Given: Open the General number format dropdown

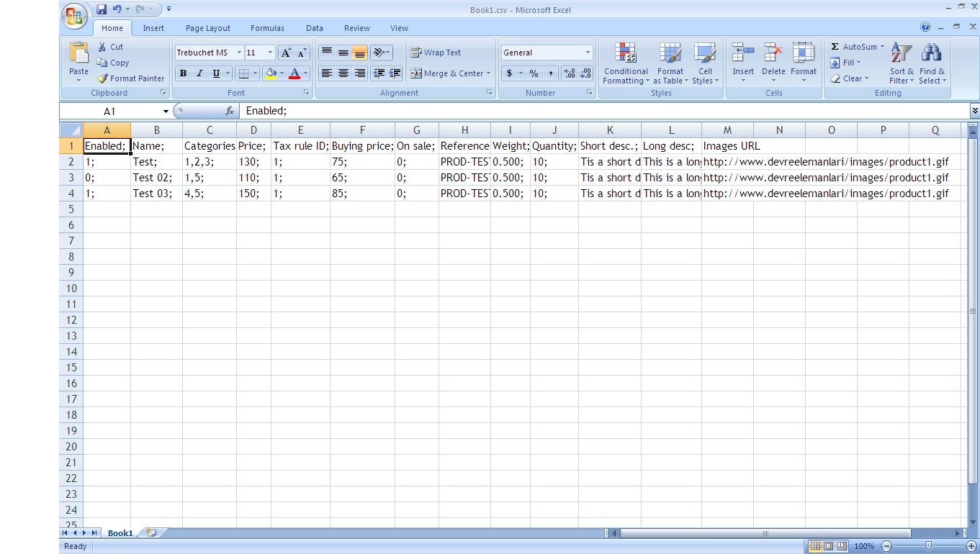Looking at the screenshot, I should (x=588, y=53).
